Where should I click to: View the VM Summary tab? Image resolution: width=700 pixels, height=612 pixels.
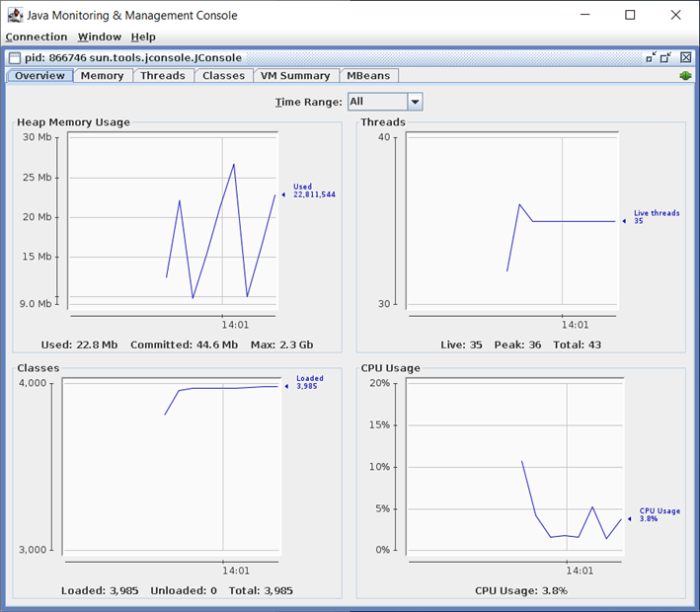click(x=295, y=76)
